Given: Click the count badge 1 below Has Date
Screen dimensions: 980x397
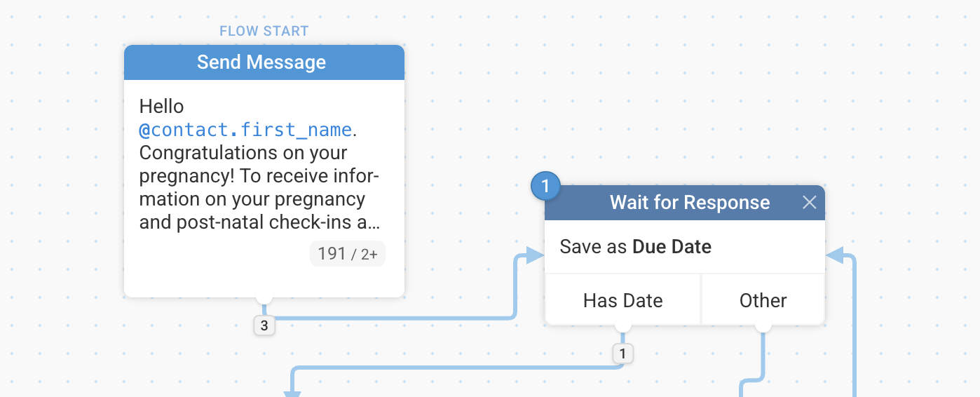Looking at the screenshot, I should pos(622,354).
